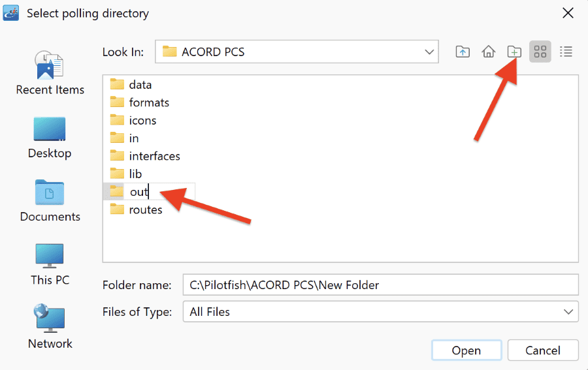This screenshot has height=370, width=588.
Task: Open the Files of Type dropdown
Action: pyautogui.click(x=380, y=311)
